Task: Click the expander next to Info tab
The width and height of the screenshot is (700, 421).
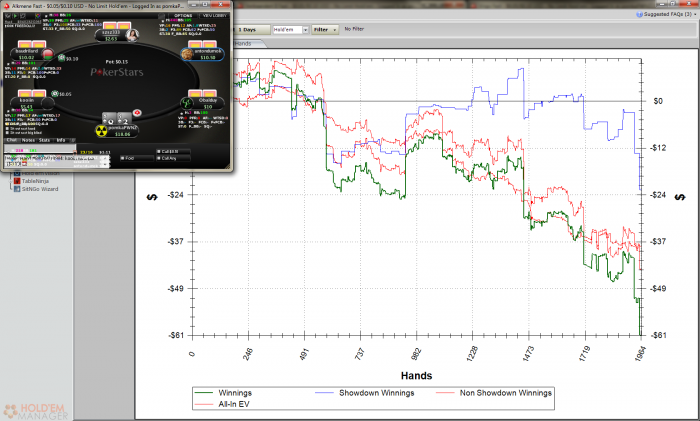Action: (x=72, y=140)
